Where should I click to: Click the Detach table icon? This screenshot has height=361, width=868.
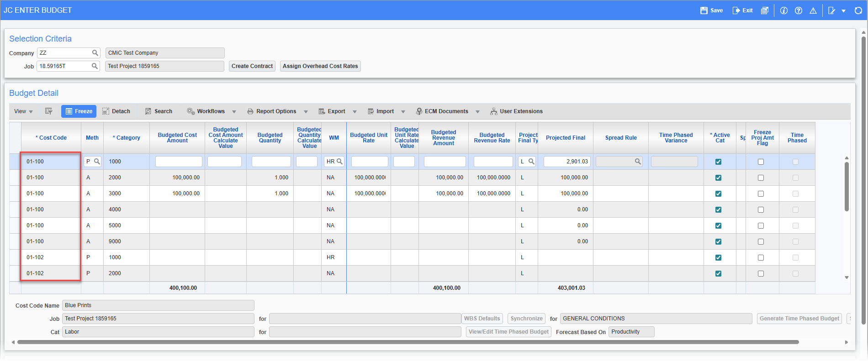click(x=106, y=111)
